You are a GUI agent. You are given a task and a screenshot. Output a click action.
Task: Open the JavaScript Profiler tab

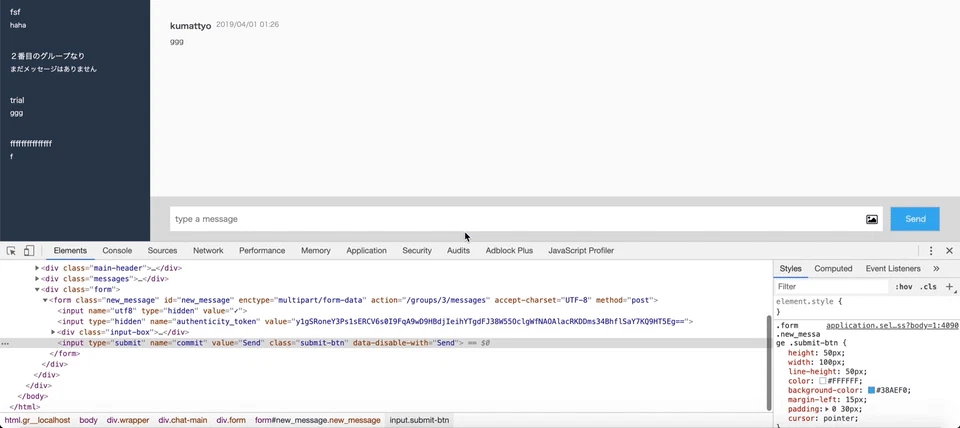click(x=581, y=250)
